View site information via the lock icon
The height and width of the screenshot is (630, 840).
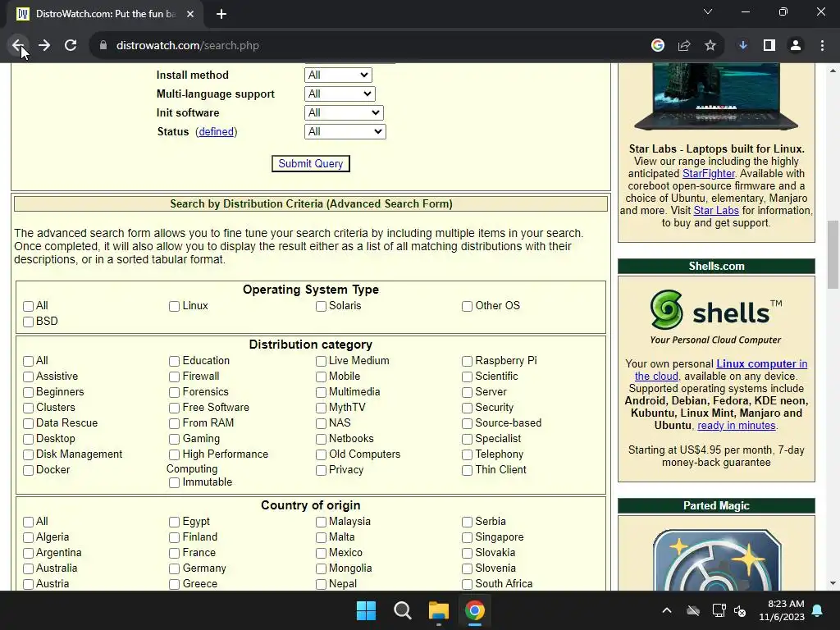click(103, 46)
